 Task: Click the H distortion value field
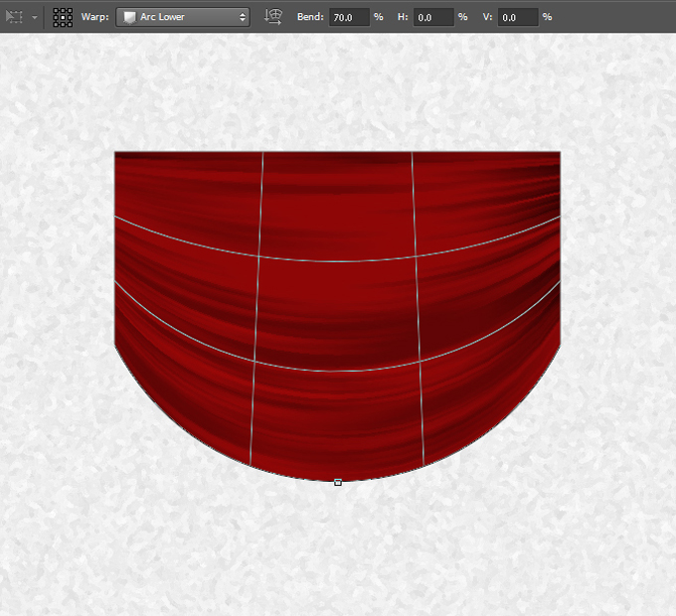click(x=432, y=17)
